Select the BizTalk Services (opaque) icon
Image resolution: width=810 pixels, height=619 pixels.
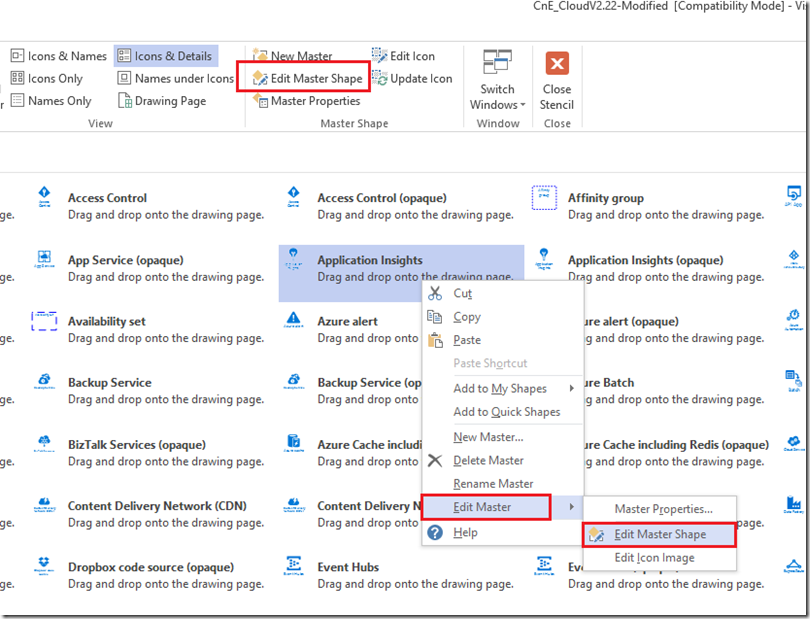[x=44, y=443]
